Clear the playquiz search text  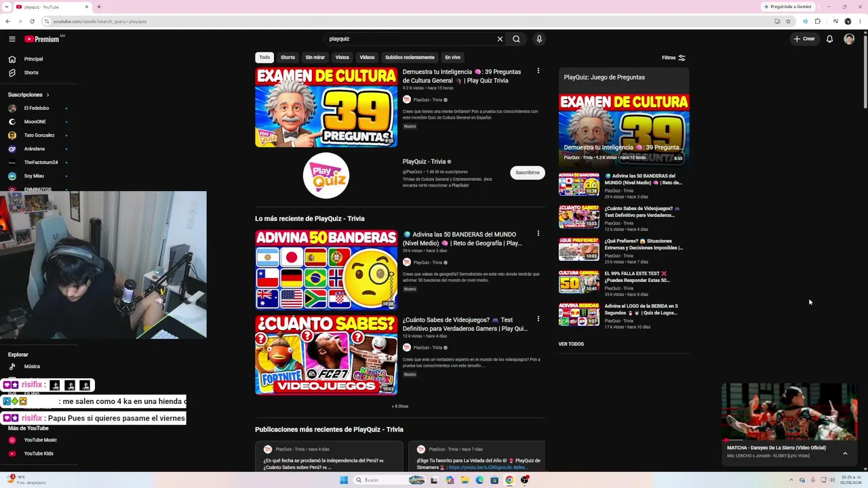(500, 39)
